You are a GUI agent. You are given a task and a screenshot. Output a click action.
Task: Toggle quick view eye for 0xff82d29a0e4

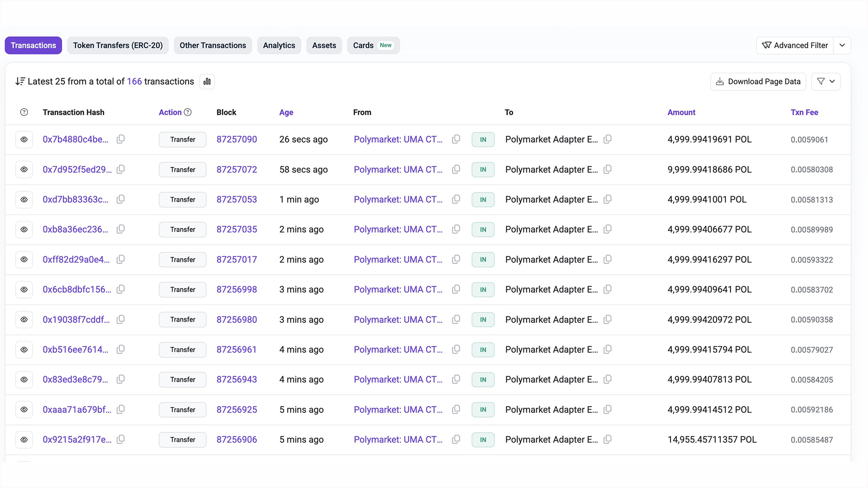24,260
